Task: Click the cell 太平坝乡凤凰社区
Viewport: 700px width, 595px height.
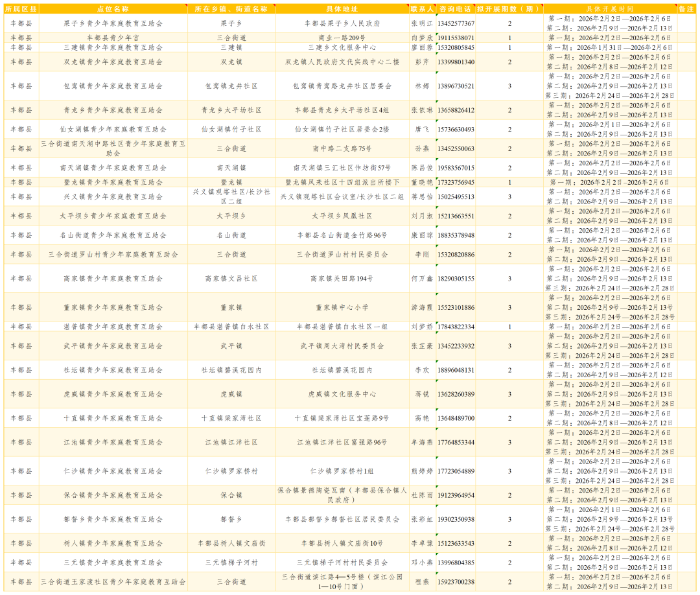Action: coord(342,216)
